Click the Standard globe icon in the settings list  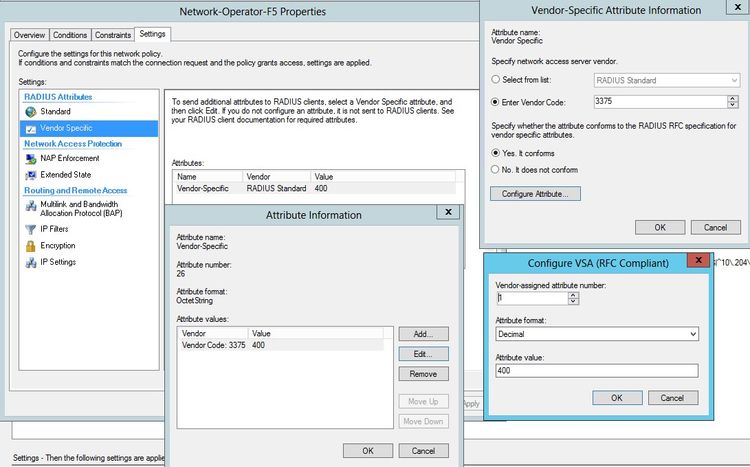(x=31, y=111)
